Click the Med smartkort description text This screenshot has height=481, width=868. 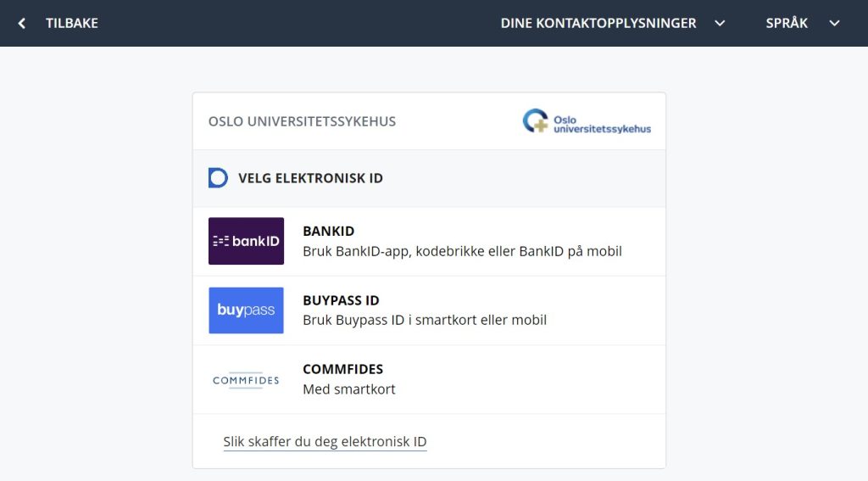pyautogui.click(x=348, y=389)
